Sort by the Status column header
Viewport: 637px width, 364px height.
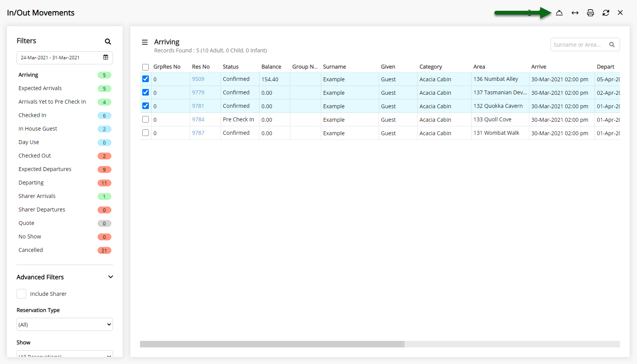click(231, 67)
